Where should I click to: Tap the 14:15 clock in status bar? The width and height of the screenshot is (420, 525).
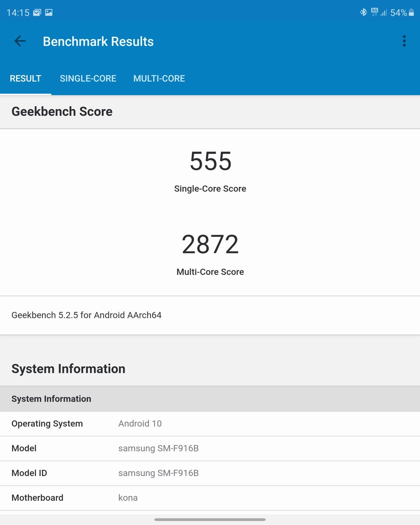(18, 13)
